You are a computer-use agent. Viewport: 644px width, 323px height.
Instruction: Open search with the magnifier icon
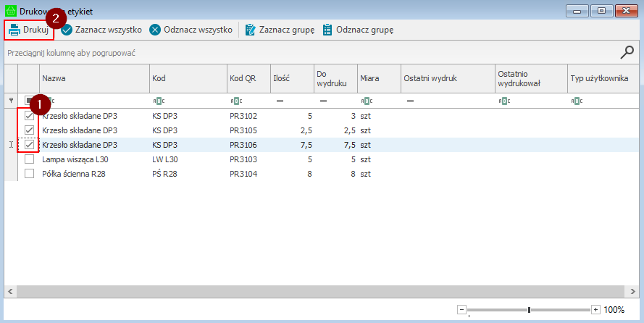click(627, 51)
